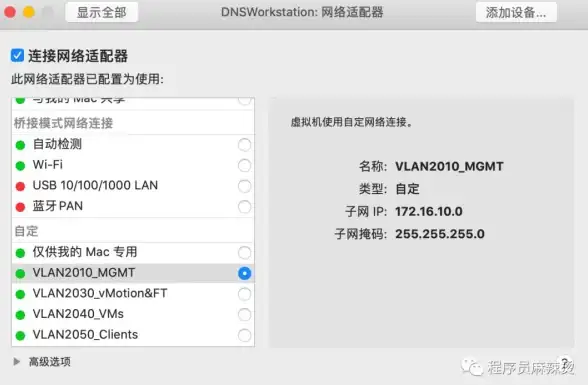The height and width of the screenshot is (385, 588).
Task: Select the Wi-Fi radio button
Action: (x=244, y=165)
